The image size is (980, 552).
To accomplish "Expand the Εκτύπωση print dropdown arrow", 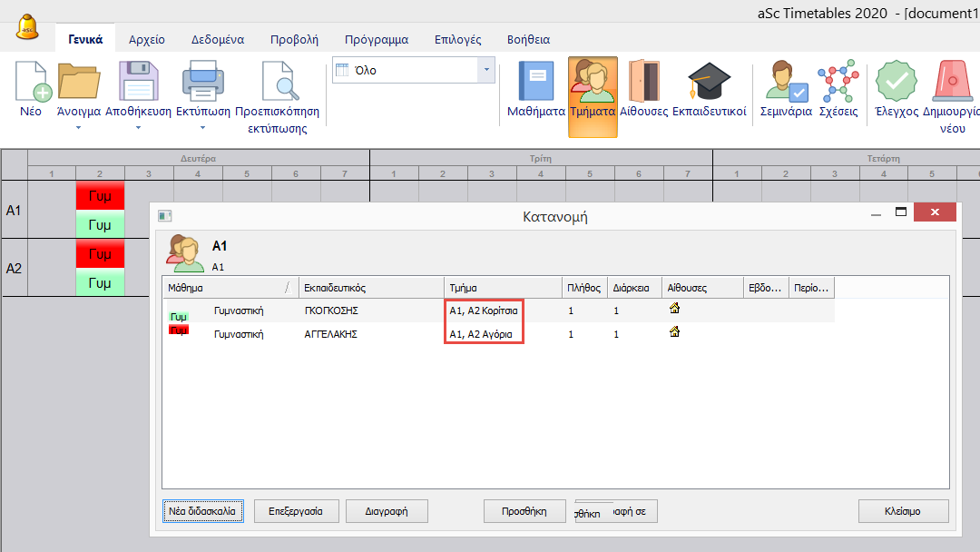I will tap(202, 128).
